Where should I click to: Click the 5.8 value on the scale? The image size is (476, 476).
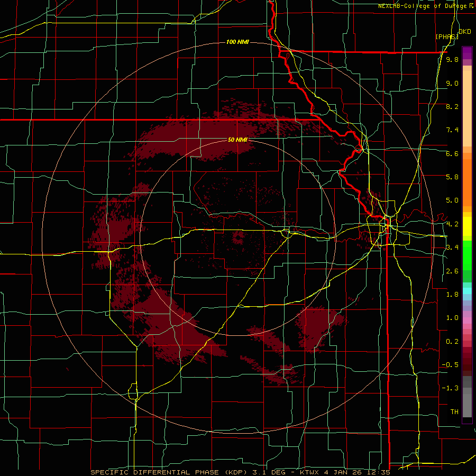(x=452, y=177)
